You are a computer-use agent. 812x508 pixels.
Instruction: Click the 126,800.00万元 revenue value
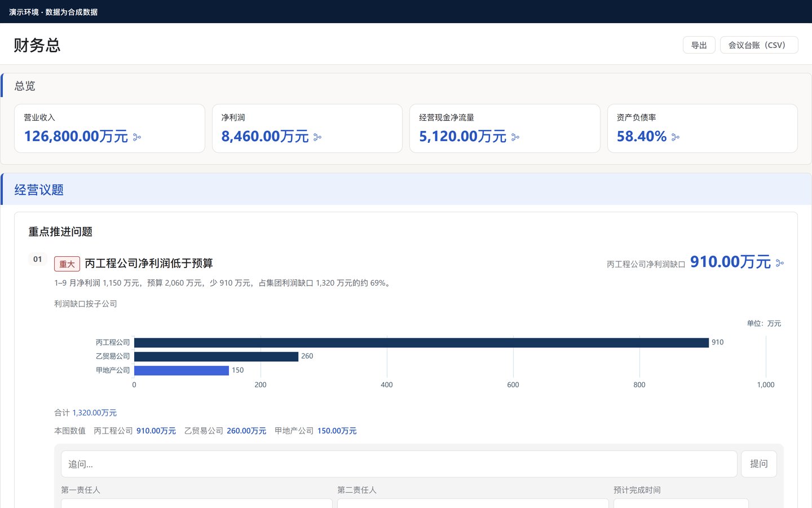(76, 137)
